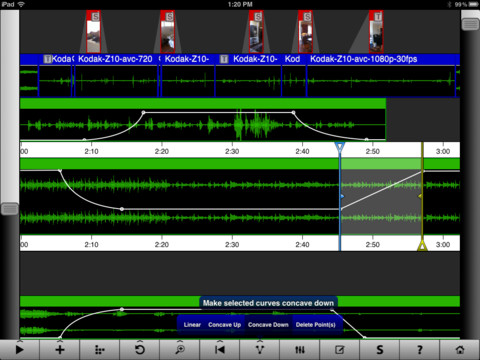Tap the plus Add icon
Screen dimensions: 480x360
pyautogui.click(x=60, y=350)
